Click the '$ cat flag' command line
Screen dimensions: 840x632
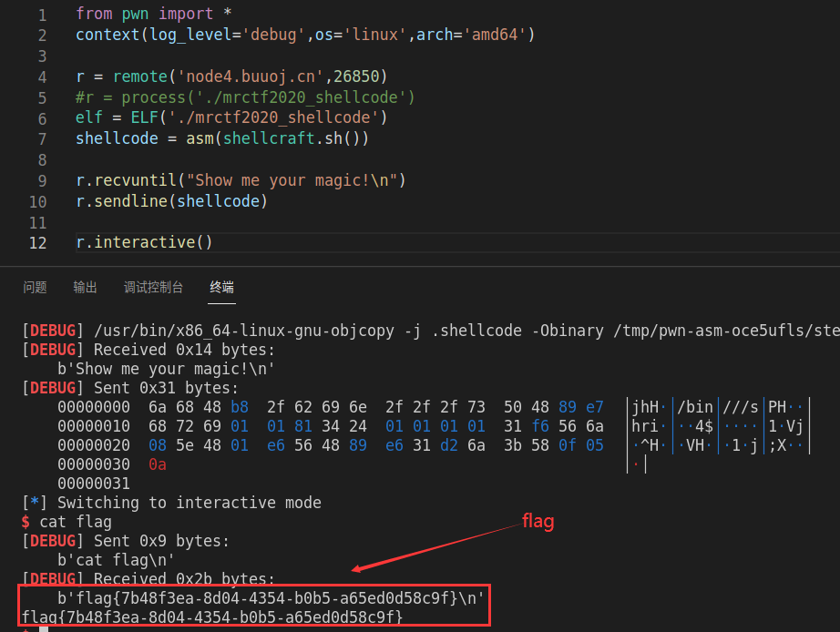coord(67,522)
